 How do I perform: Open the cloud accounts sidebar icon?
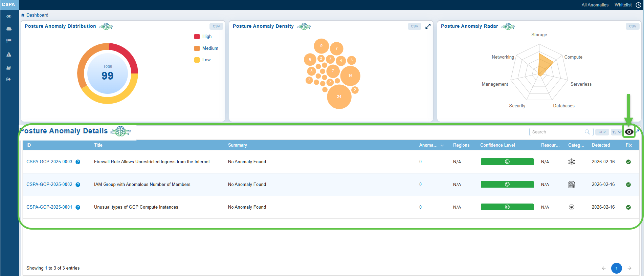[x=9, y=29]
